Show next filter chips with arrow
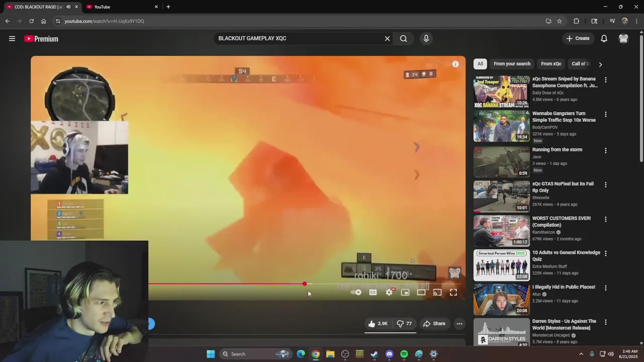644x362 pixels. (x=600, y=64)
